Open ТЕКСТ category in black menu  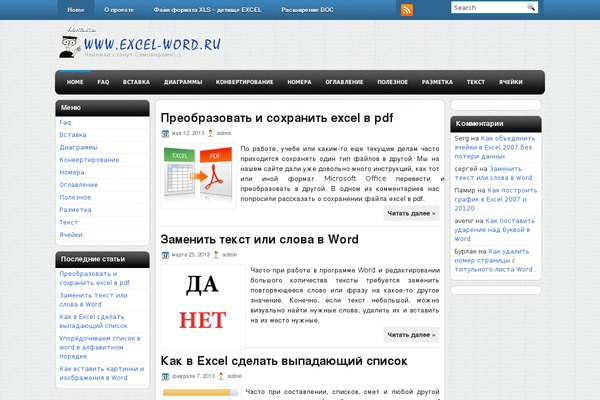coord(476,82)
